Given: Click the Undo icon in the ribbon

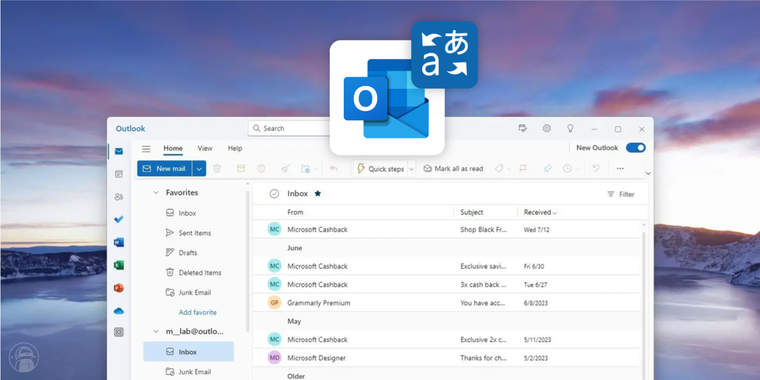Looking at the screenshot, I should [x=596, y=169].
